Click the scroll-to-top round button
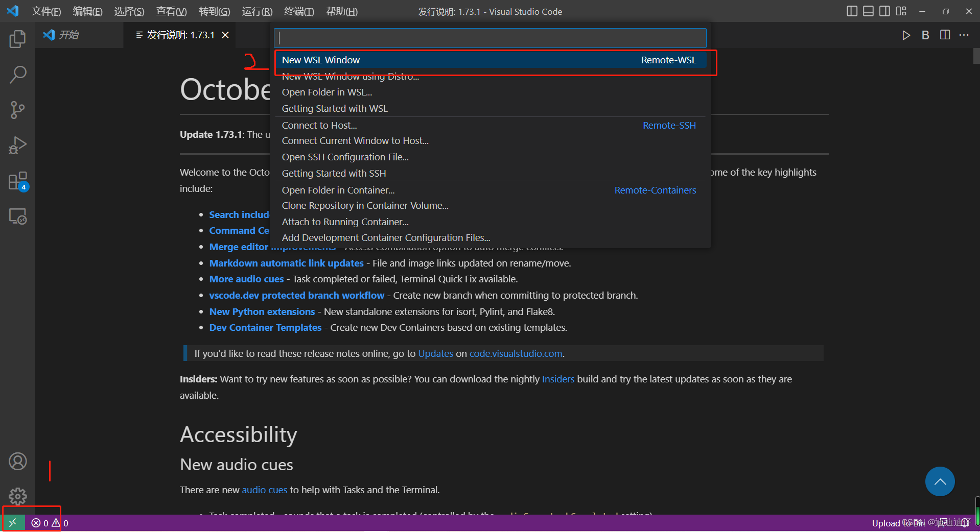 click(940, 481)
